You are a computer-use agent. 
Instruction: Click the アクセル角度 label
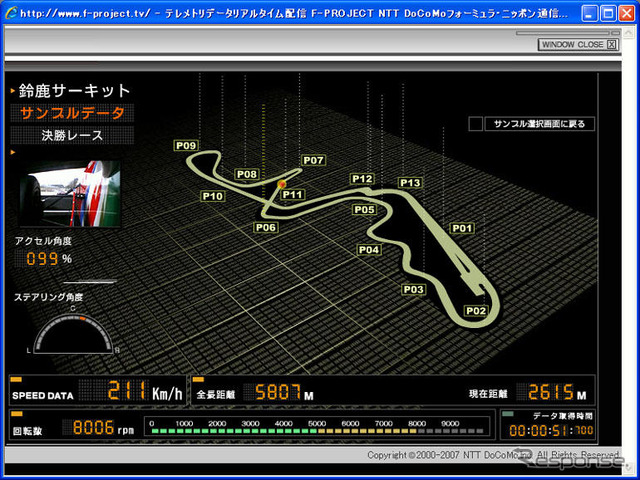[43, 241]
